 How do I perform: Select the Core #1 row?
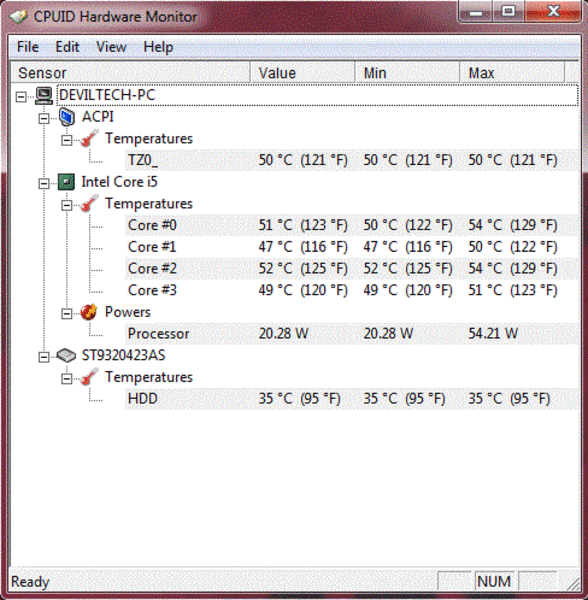(x=352, y=247)
